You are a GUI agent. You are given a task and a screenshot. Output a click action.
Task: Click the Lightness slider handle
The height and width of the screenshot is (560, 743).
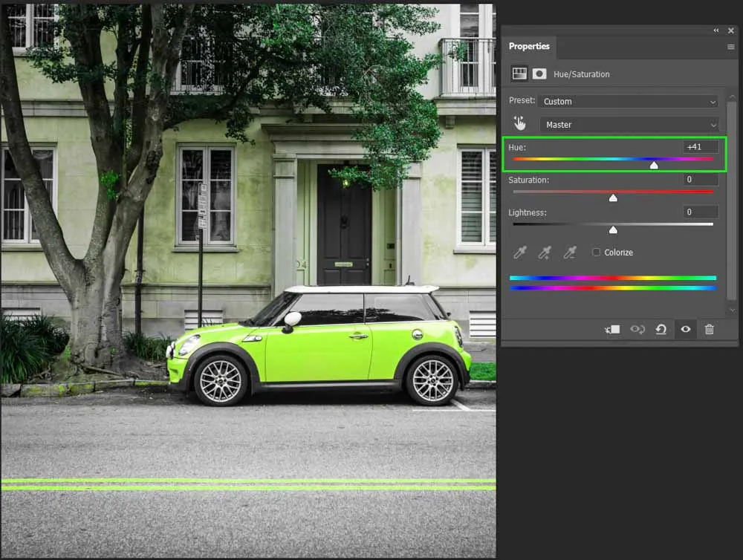(613, 230)
